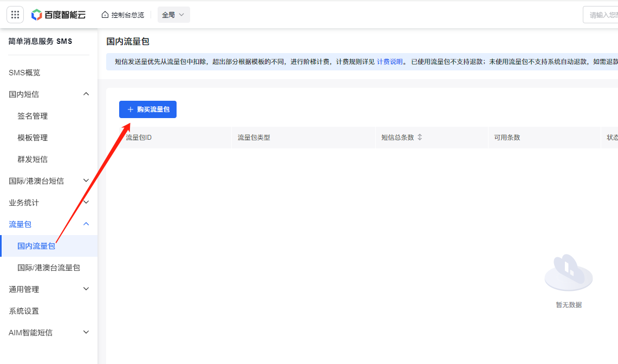The height and width of the screenshot is (364, 618).
Task: Go to 模板管理 page
Action: (32, 138)
